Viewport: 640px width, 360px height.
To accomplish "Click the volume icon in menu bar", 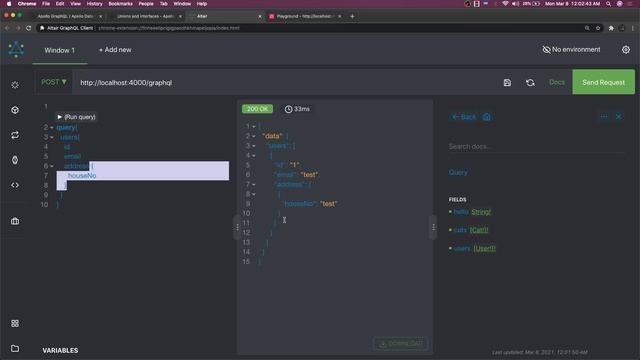I will click(x=516, y=4).
